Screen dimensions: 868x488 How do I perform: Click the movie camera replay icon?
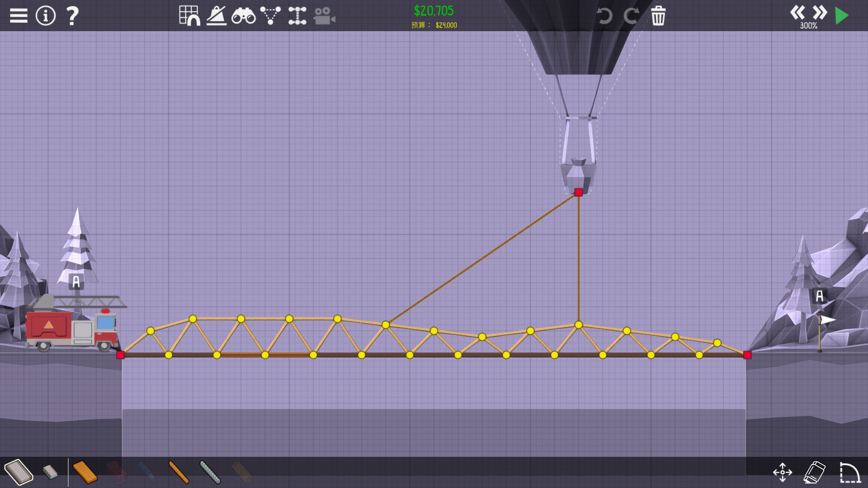[324, 16]
